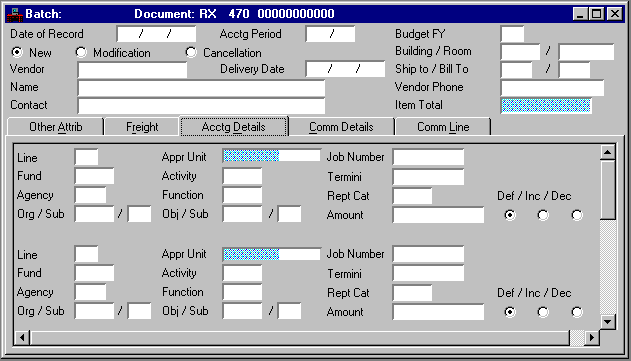The width and height of the screenshot is (631, 361).
Task: Click the vertical scrollbar thumb
Action: 607,190
